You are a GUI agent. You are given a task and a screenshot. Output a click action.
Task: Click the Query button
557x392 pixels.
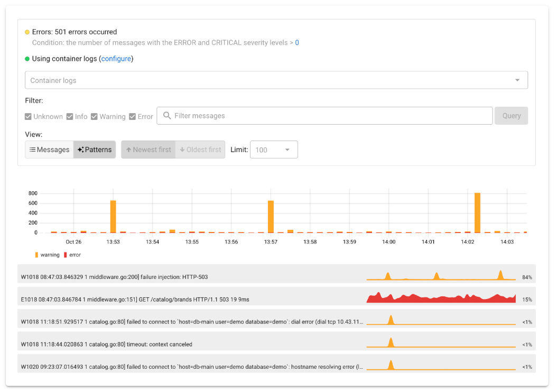[512, 116]
